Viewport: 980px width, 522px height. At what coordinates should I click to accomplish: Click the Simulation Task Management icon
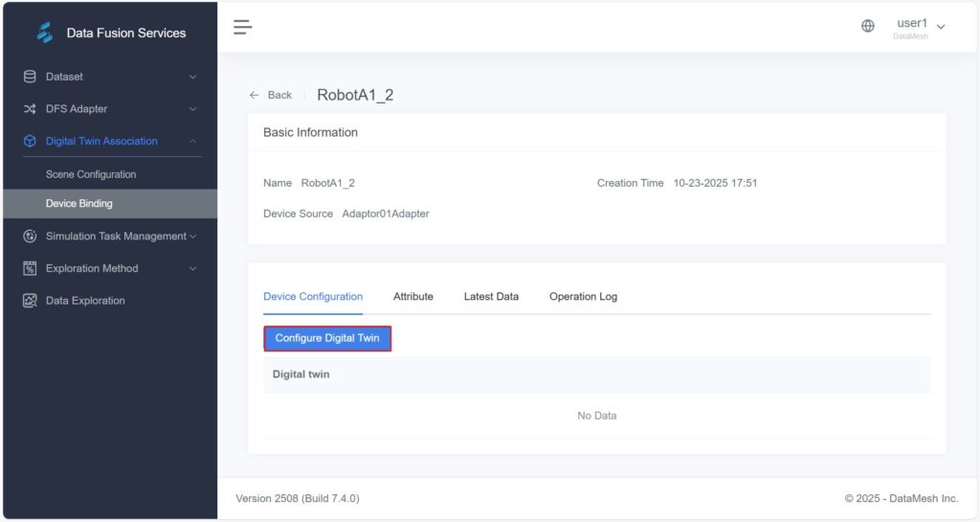coord(30,237)
